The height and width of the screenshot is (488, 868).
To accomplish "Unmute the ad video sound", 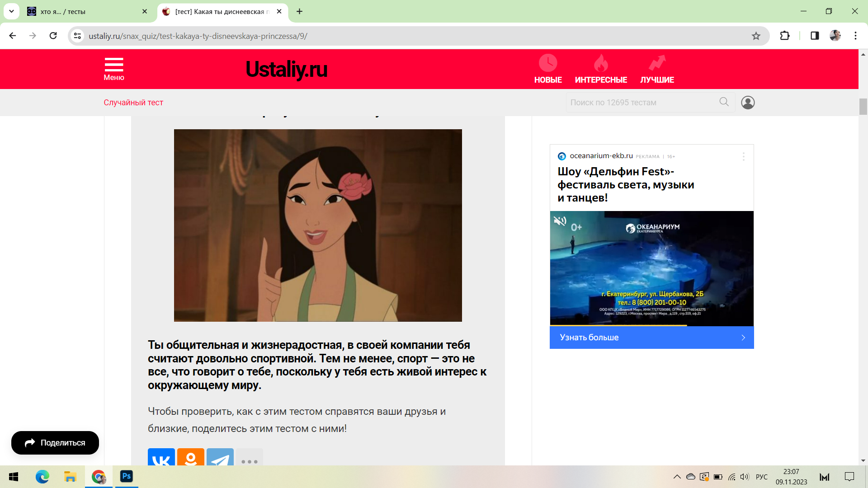I will [560, 221].
